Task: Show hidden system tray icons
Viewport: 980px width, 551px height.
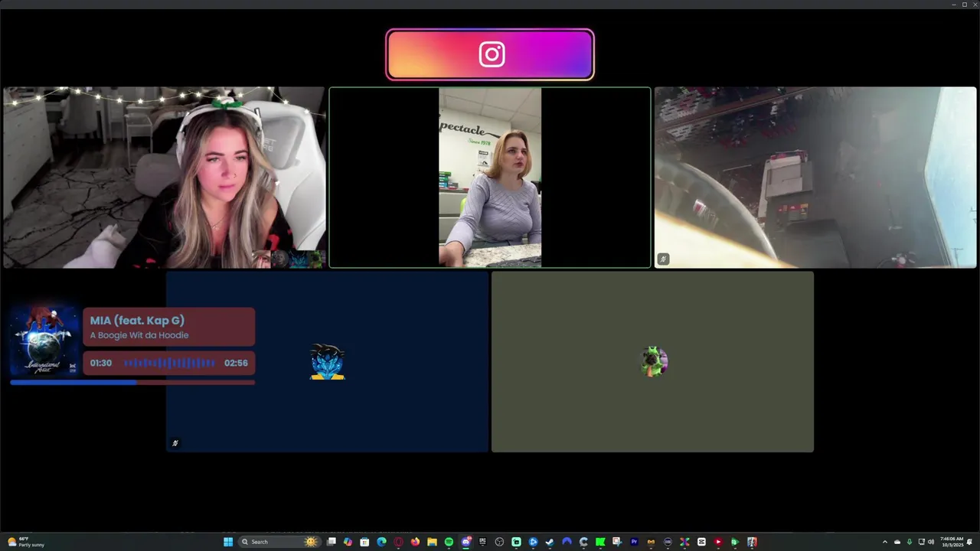Action: click(885, 542)
